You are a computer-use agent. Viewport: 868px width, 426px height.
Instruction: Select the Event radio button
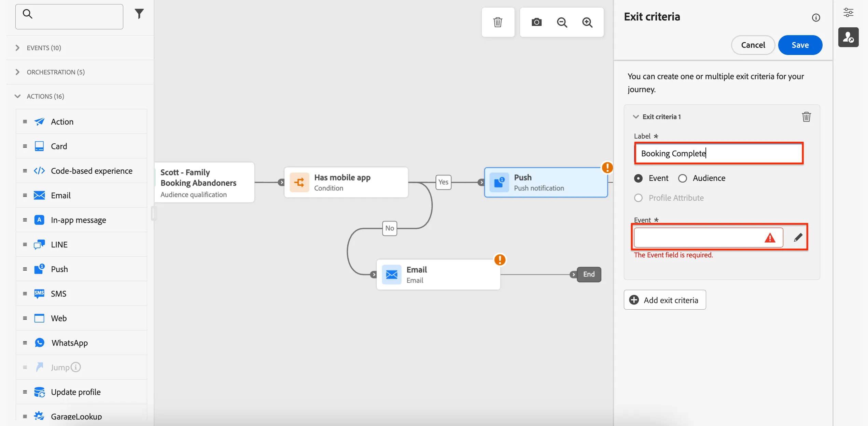click(638, 178)
